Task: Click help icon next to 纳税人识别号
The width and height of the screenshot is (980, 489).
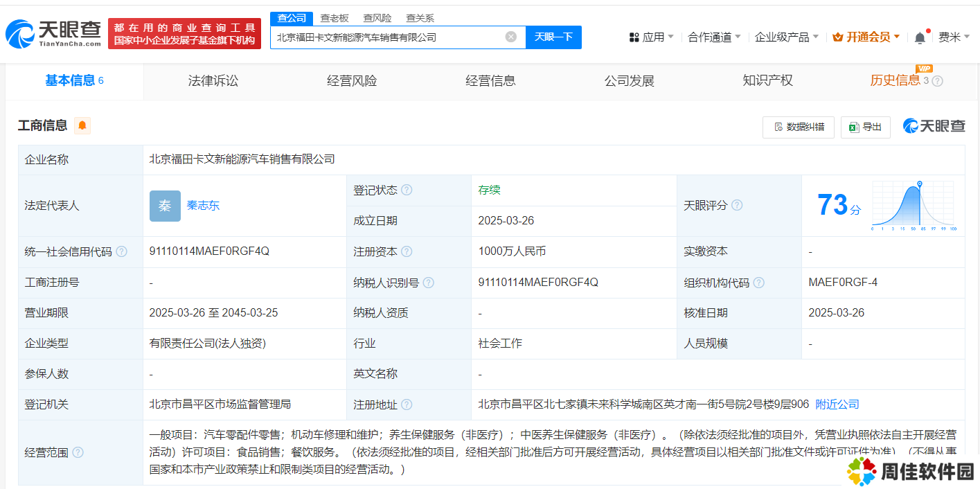Action: (x=429, y=283)
